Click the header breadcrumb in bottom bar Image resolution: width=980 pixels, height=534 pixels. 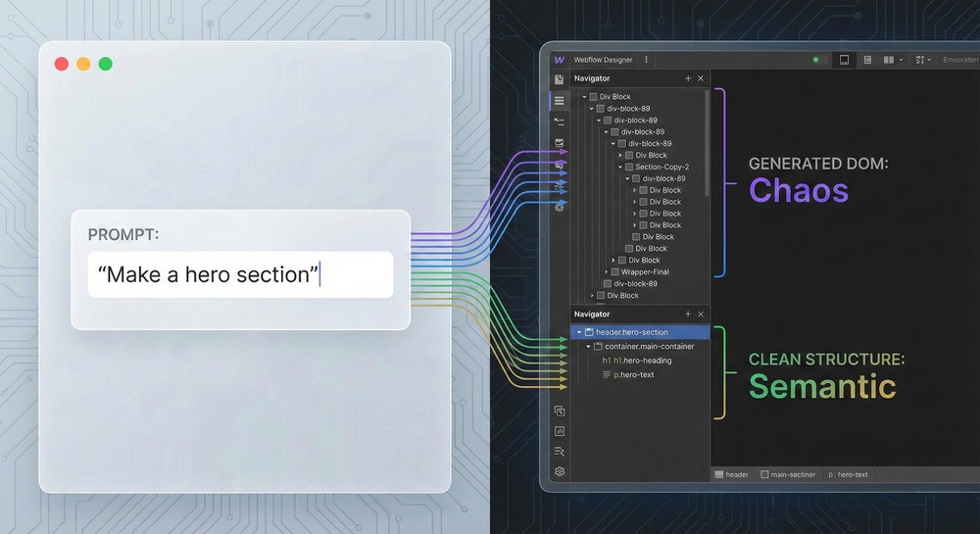coord(732,474)
